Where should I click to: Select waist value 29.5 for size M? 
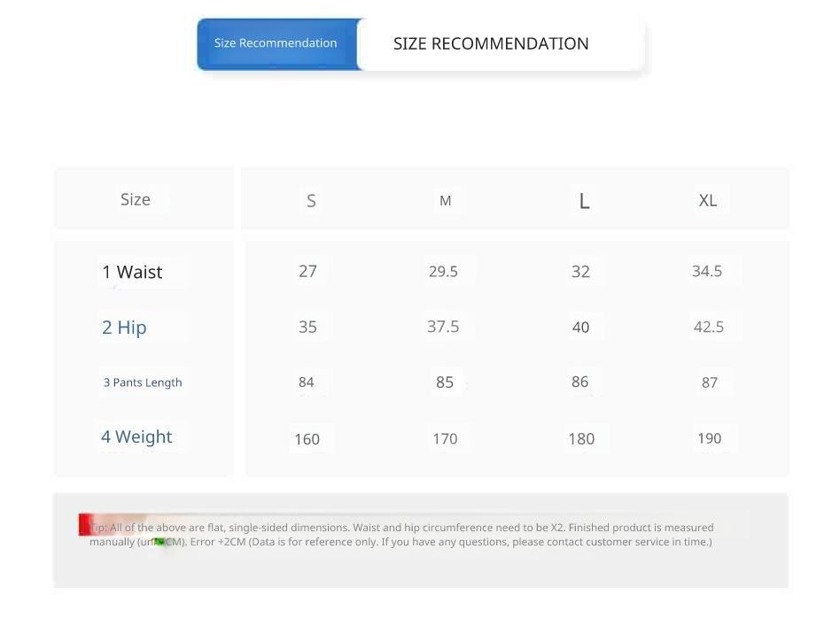(x=443, y=271)
